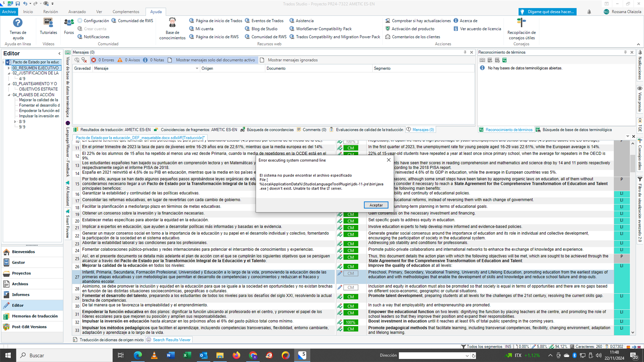The height and width of the screenshot is (362, 644).
Task: Open Mi cuenta link
Action: [x=201, y=29]
